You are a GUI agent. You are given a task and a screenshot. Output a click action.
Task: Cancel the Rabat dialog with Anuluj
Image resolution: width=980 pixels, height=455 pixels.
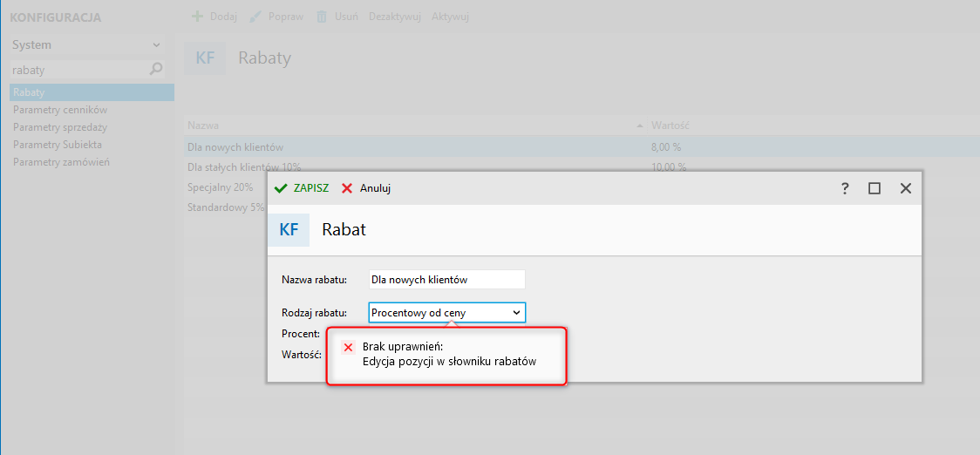366,188
